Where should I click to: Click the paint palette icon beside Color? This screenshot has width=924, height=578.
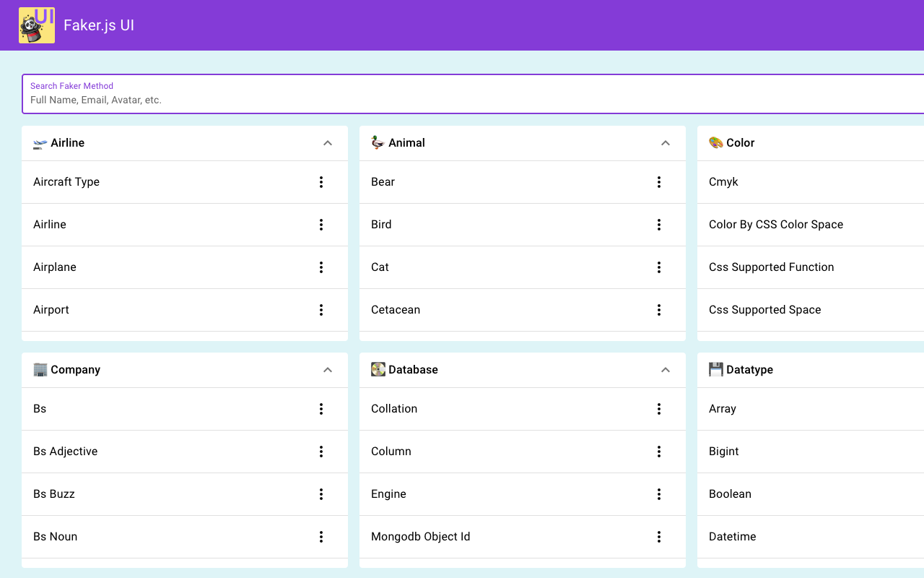click(715, 143)
